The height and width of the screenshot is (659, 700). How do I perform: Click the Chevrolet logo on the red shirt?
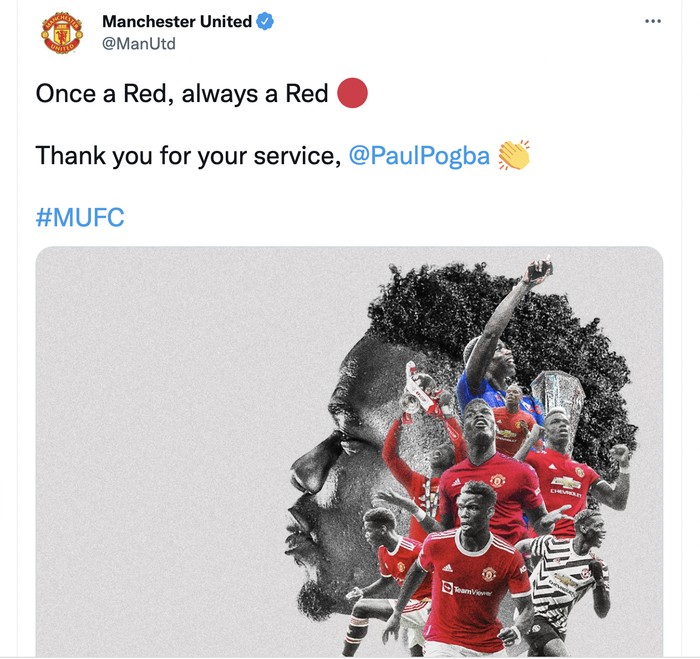(x=565, y=487)
